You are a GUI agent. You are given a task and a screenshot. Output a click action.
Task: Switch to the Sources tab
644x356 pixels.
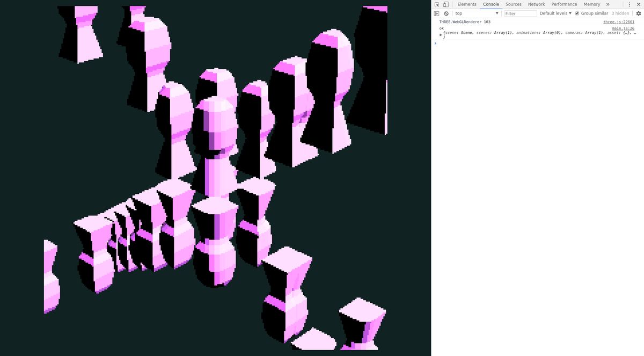coord(514,4)
